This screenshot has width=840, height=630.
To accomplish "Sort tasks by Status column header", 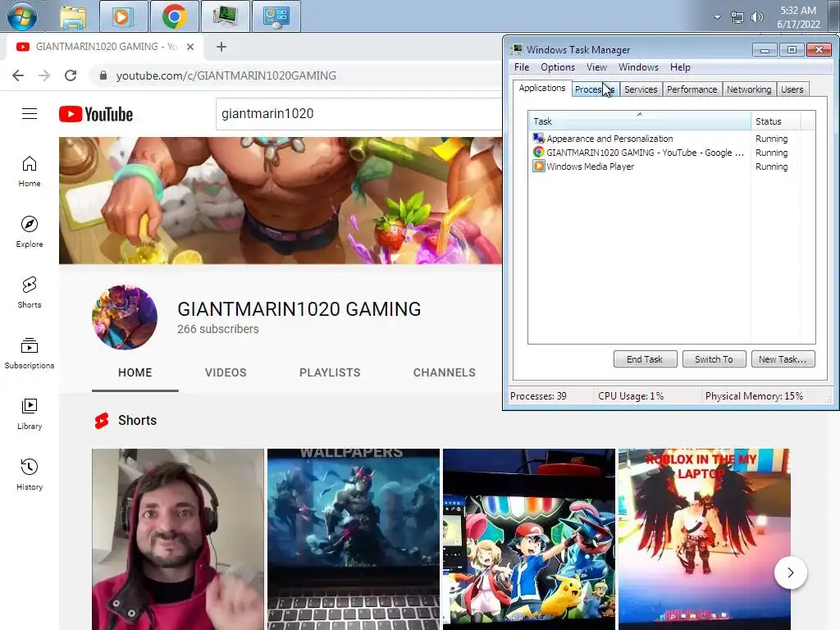I will (x=776, y=121).
